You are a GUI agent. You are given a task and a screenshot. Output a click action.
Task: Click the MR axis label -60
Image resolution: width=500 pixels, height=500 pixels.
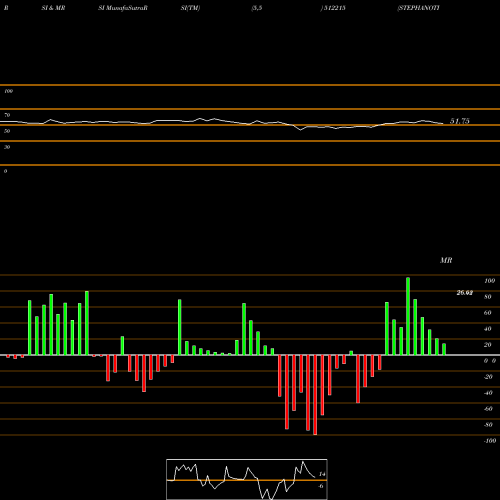[x=488, y=409]
